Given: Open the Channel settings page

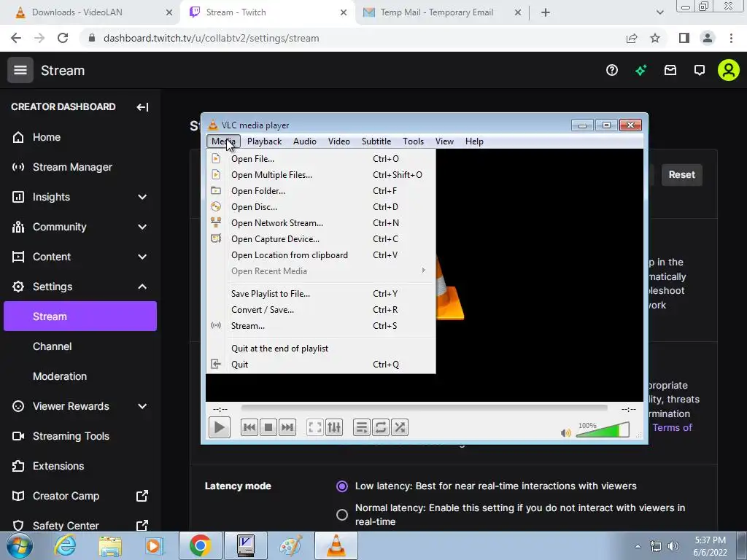Looking at the screenshot, I should pyautogui.click(x=80, y=346).
